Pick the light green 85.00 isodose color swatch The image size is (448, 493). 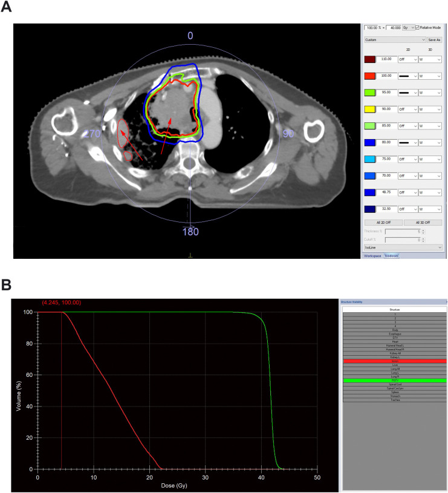[370, 126]
